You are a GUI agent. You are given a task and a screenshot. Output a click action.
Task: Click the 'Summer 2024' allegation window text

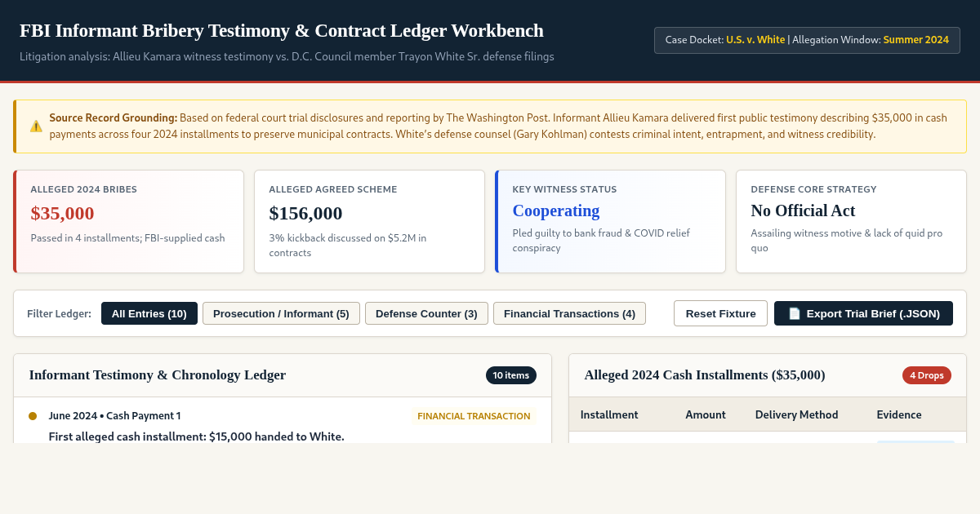pyautogui.click(x=915, y=40)
